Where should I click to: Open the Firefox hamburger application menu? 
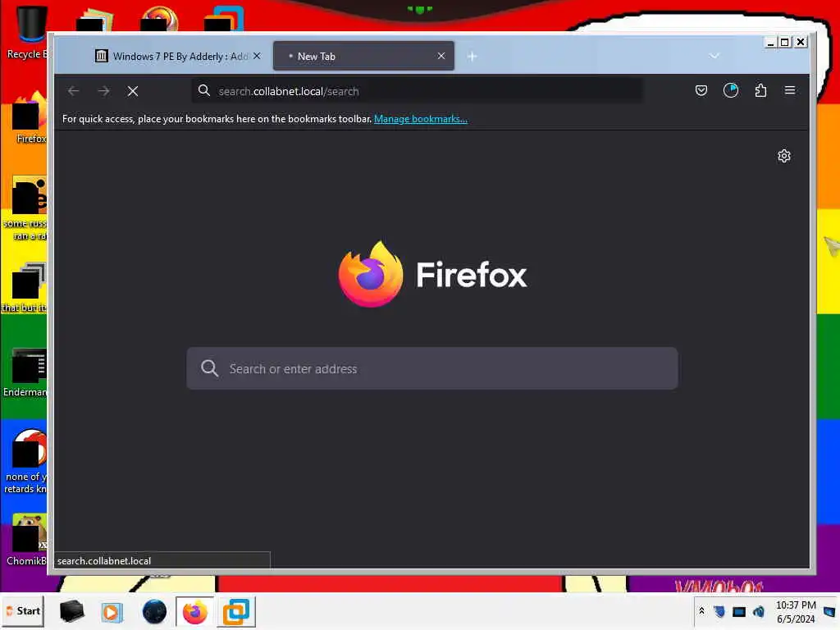(790, 90)
